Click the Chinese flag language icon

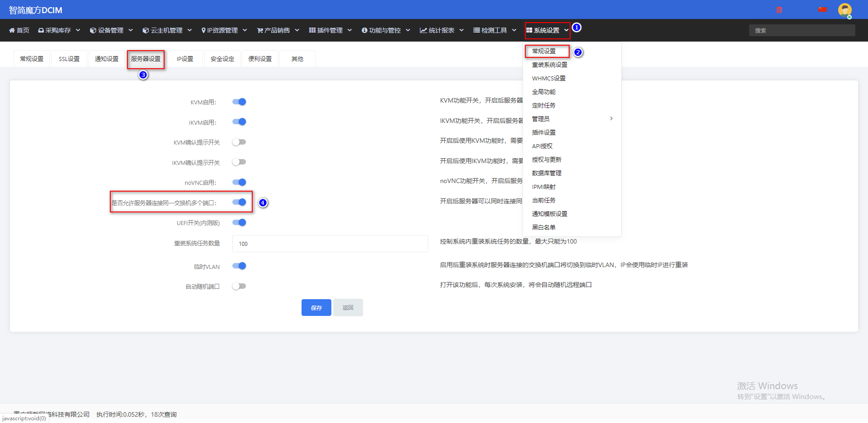[x=822, y=9]
